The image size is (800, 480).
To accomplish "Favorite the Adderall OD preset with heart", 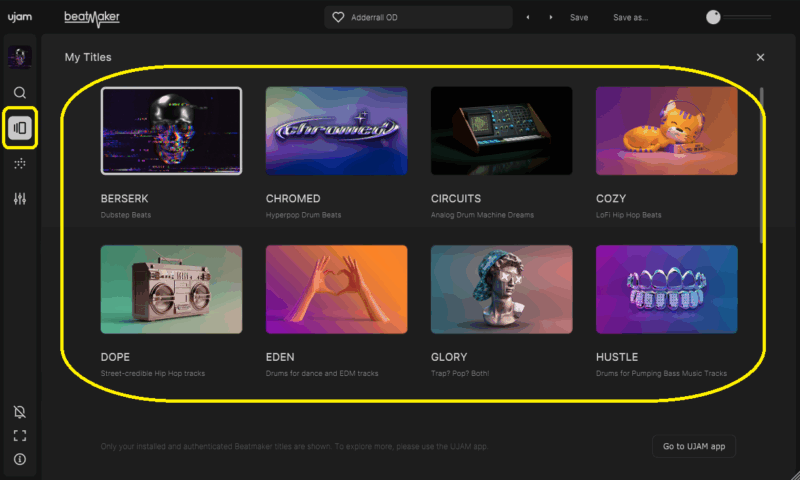I will coord(338,17).
